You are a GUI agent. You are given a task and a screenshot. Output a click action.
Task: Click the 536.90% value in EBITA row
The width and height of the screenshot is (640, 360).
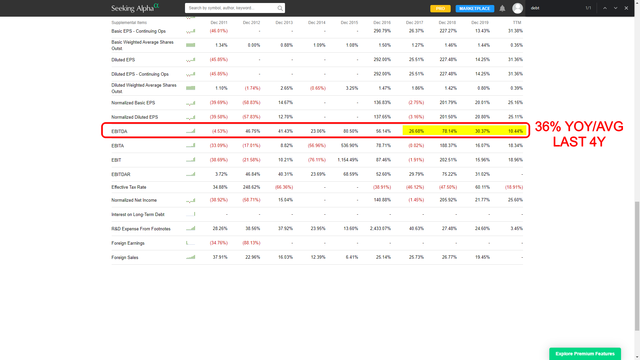pyautogui.click(x=350, y=146)
